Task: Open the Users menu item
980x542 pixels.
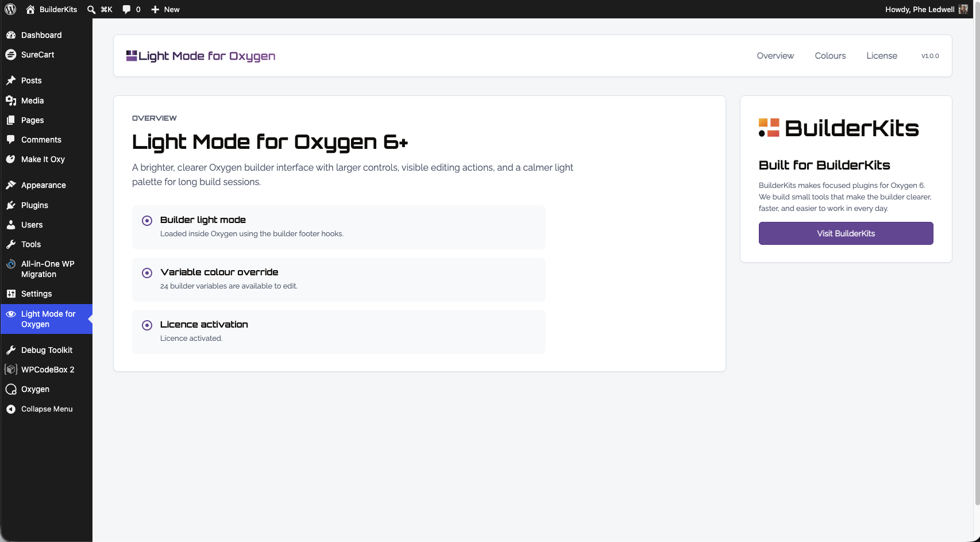Action: click(46, 225)
